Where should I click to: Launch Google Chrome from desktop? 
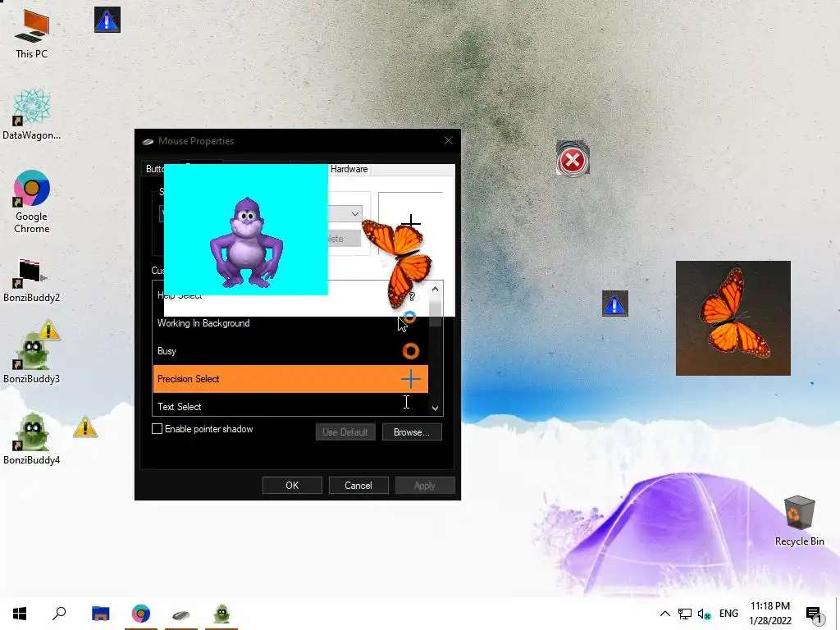(32, 202)
